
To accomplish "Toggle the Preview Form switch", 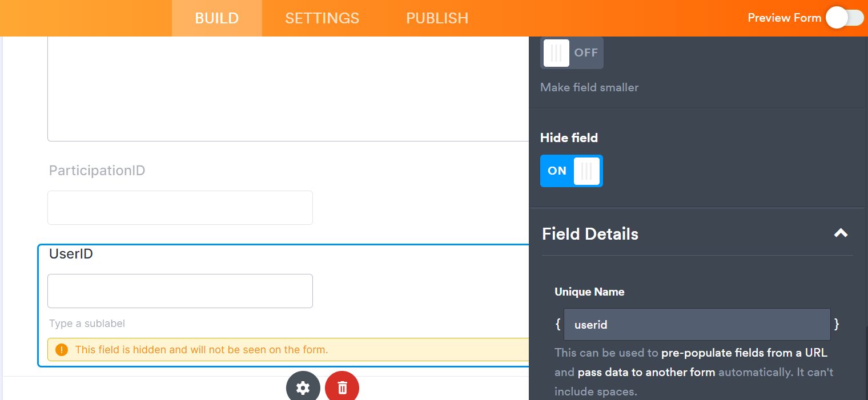I will (x=844, y=18).
